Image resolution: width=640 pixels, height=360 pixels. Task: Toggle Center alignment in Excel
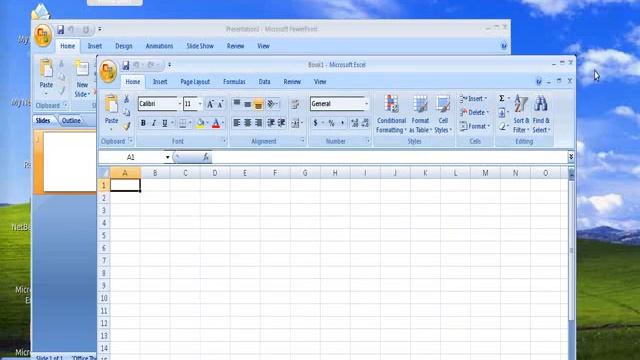pyautogui.click(x=247, y=123)
